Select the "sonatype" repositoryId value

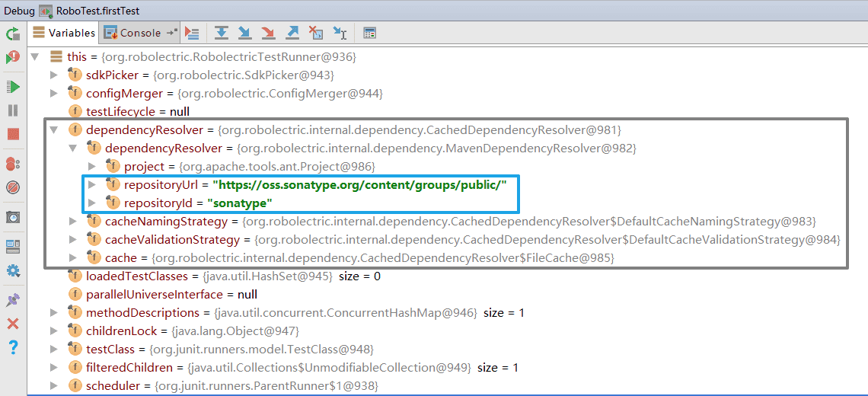(x=240, y=203)
